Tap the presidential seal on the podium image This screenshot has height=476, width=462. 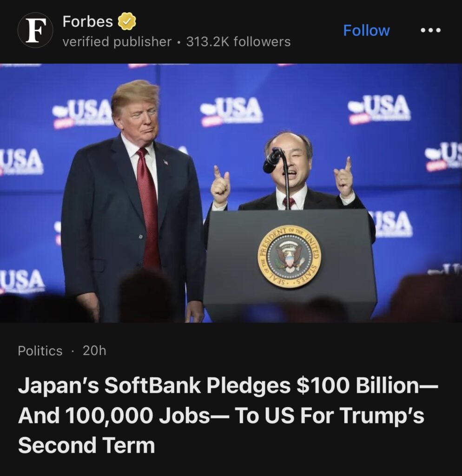[x=289, y=258]
